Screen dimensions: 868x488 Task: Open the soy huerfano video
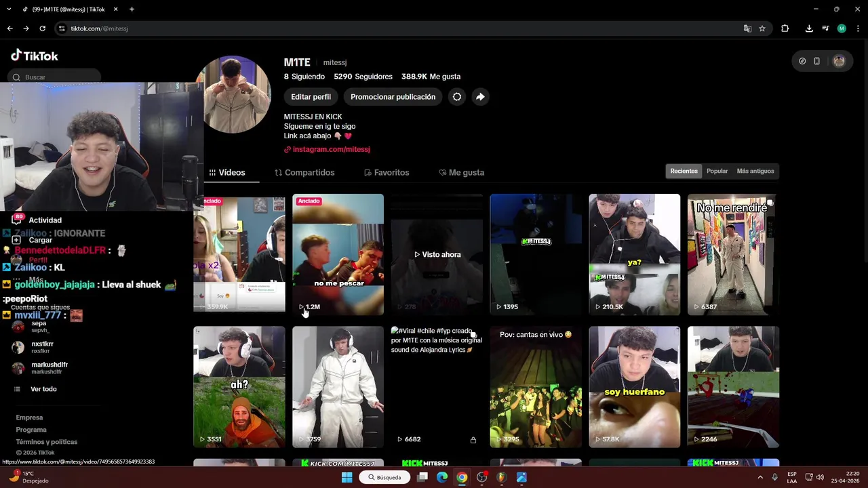[x=634, y=387]
